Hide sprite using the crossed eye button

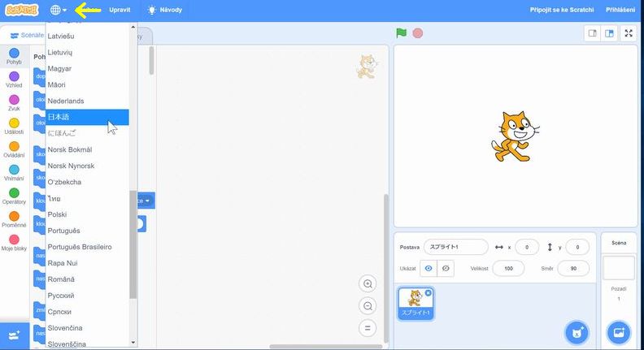445,268
